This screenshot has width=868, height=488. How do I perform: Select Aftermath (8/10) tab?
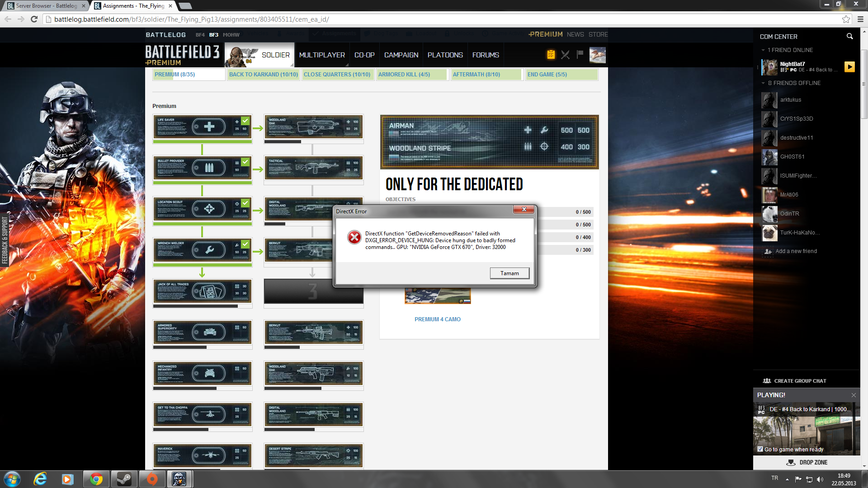[x=487, y=75]
